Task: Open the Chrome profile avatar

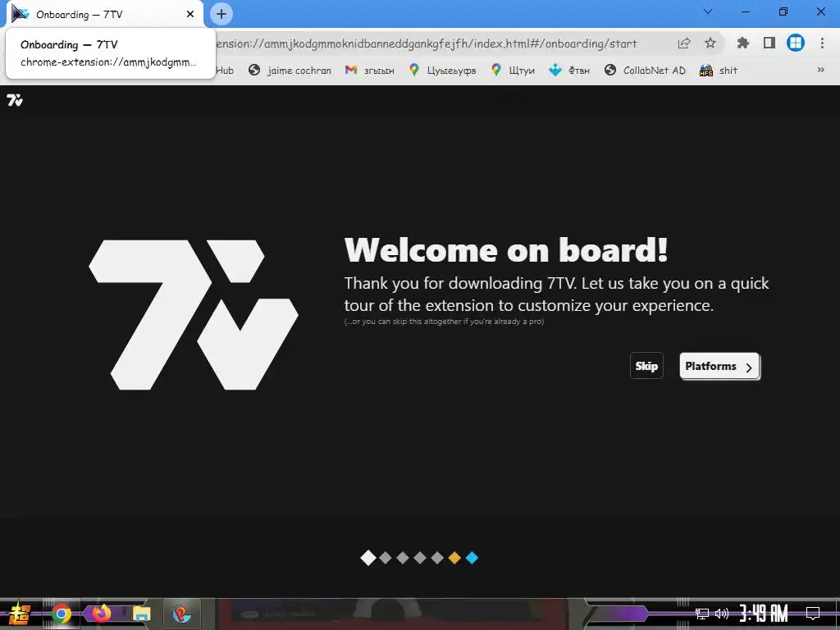Action: point(796,43)
